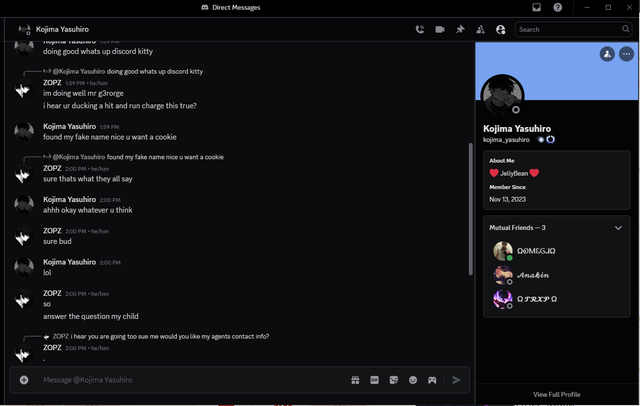
Task: Start a voice call with Kojima Yasuhiro
Action: (x=420, y=29)
